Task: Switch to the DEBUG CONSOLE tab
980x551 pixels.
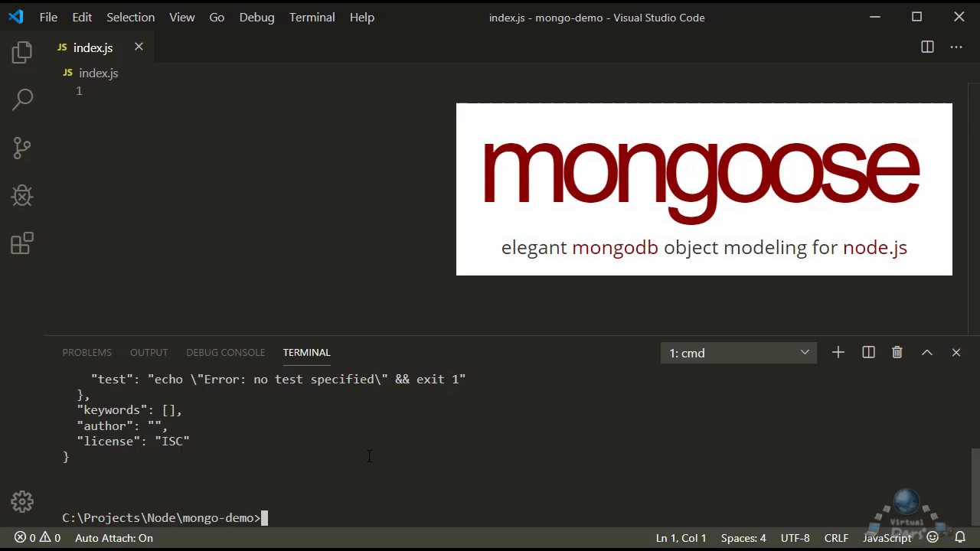Action: pyautogui.click(x=225, y=352)
